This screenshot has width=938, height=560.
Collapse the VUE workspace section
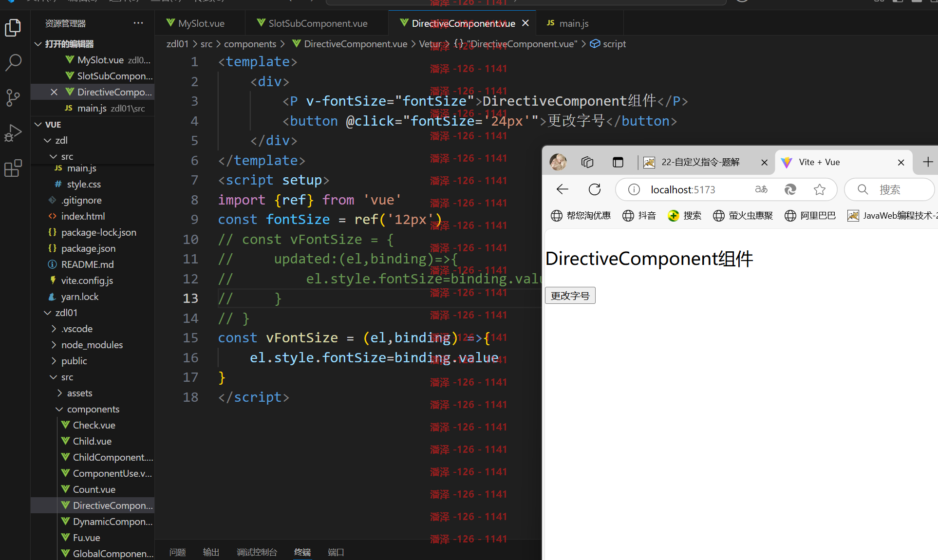click(93, 125)
